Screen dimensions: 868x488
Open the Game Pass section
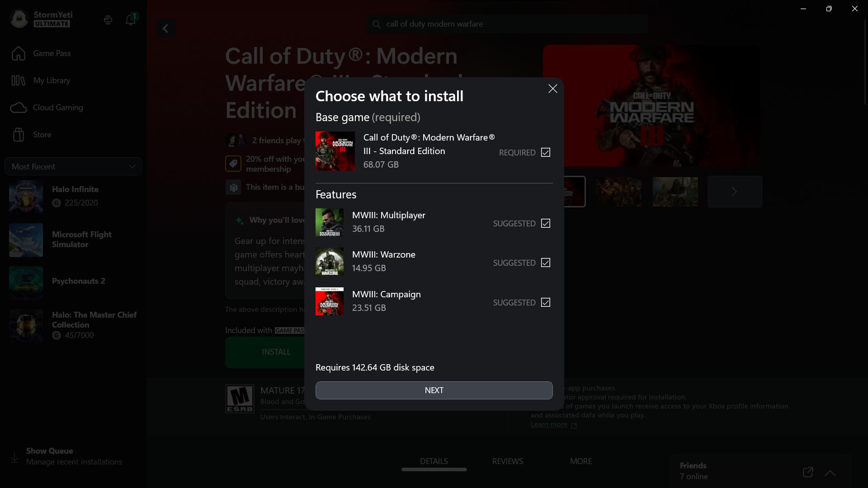(52, 53)
